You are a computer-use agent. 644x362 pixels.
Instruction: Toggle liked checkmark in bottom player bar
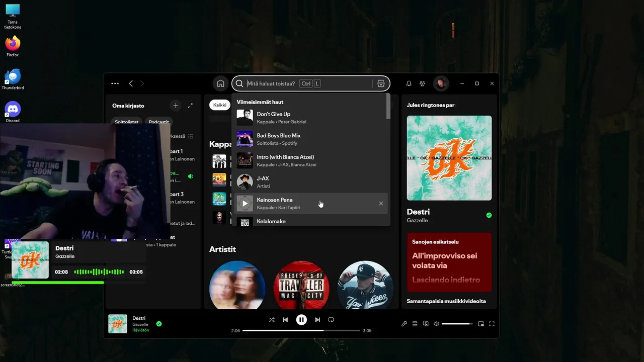159,324
